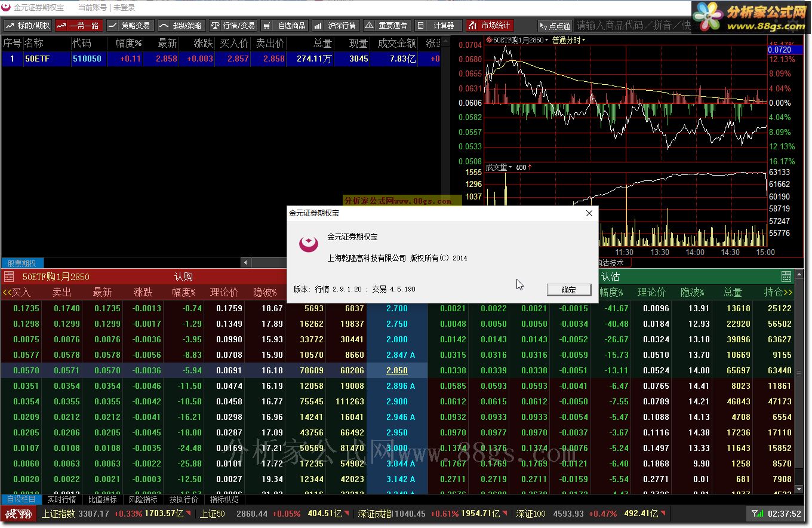This screenshot has height=528, width=812.
Task: Select the 2.896 A strike price row
Action: (x=397, y=386)
